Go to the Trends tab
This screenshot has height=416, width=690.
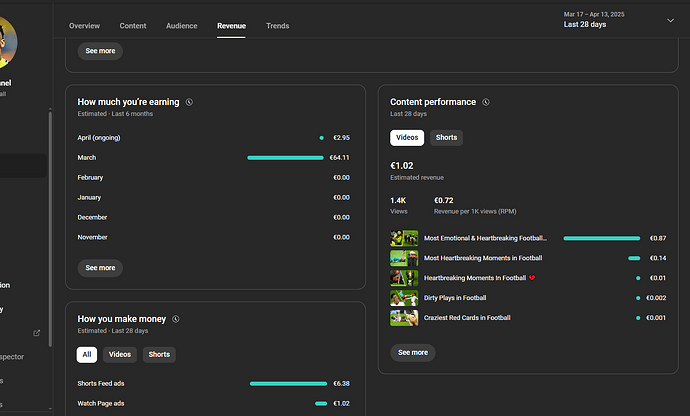278,26
